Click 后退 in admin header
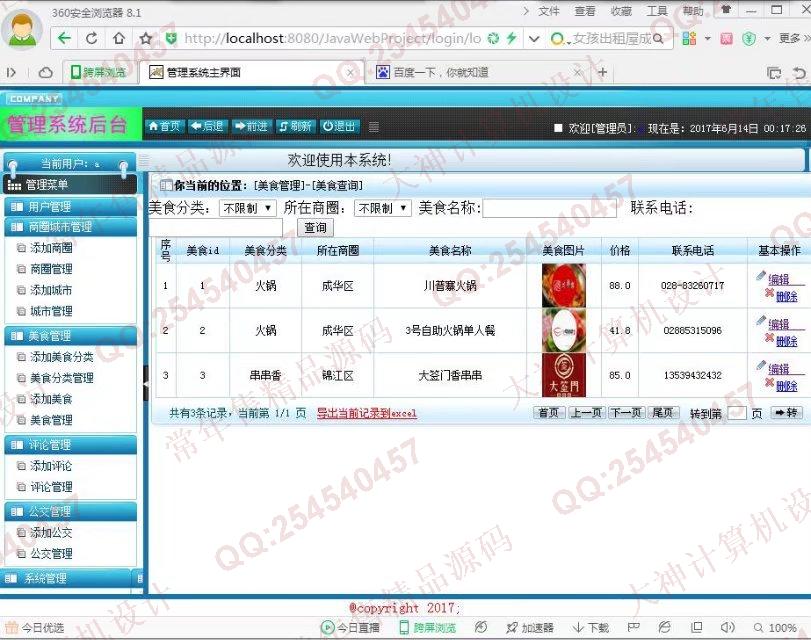 click(206, 126)
